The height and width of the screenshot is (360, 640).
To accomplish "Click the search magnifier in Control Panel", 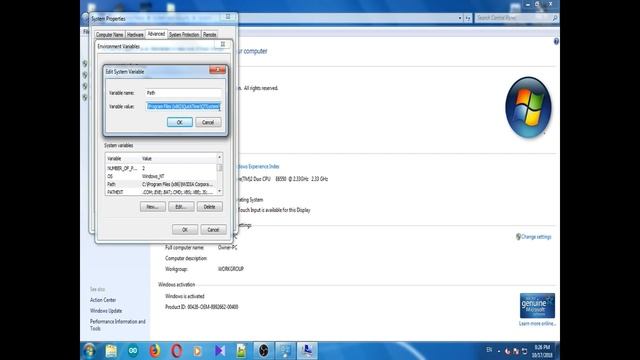I will (x=555, y=18).
